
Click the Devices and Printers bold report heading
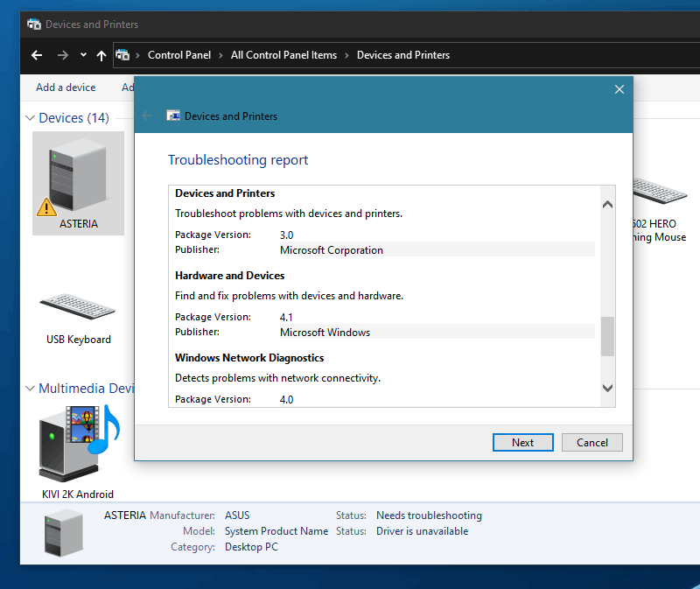[x=225, y=193]
